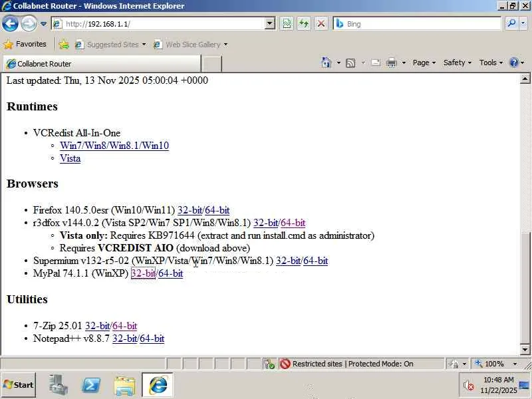Open the Tools menu
The height and width of the screenshot is (399, 532).
pos(491,63)
